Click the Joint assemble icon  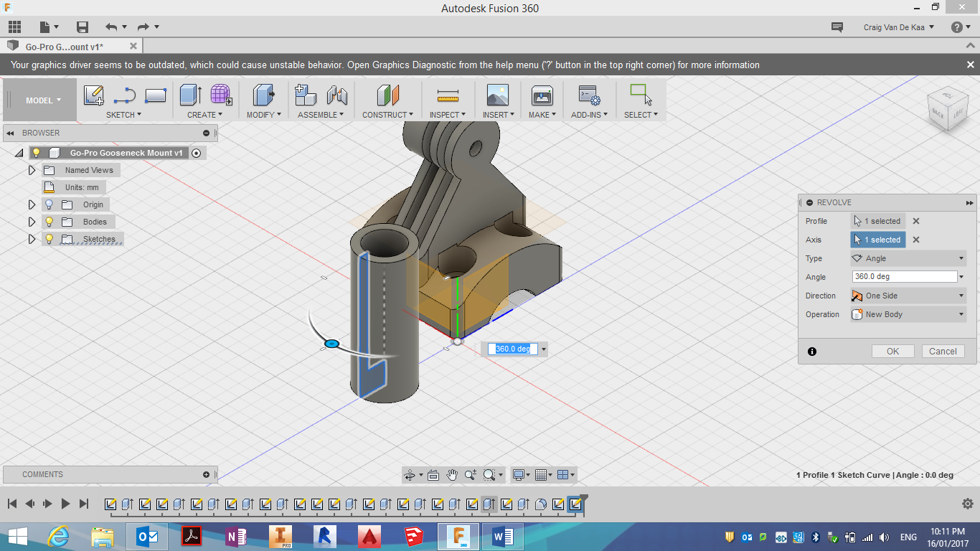tap(336, 95)
